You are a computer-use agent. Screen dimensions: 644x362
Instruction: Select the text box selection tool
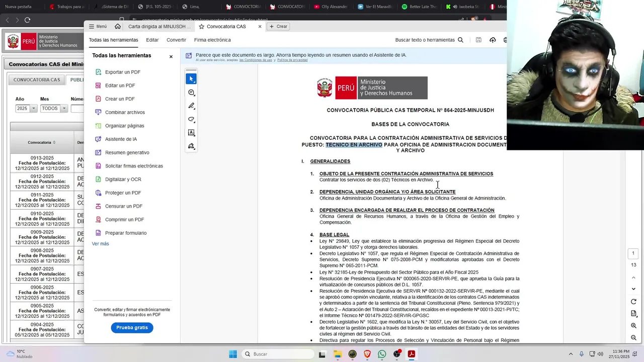tap(191, 133)
